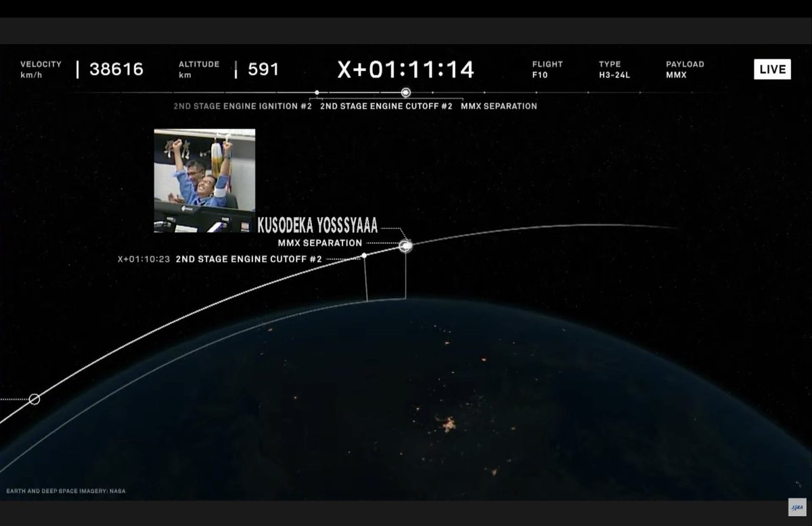Click the velocity value 38616
This screenshot has height=526, width=812.
click(116, 69)
